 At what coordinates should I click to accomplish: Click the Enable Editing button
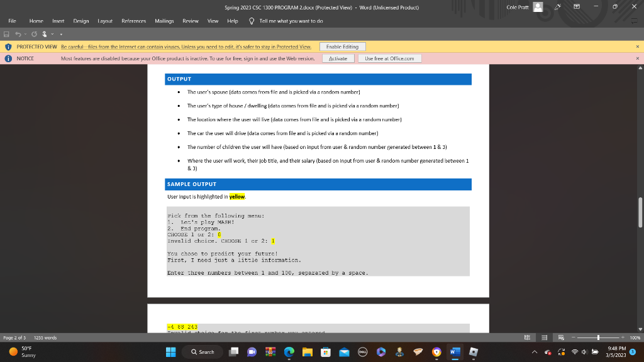(x=342, y=47)
